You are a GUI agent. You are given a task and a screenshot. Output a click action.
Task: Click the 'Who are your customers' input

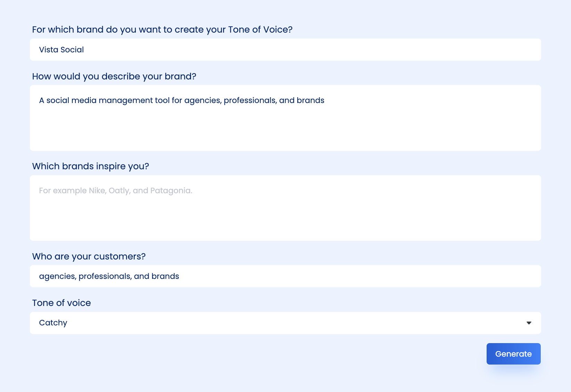[x=285, y=276]
